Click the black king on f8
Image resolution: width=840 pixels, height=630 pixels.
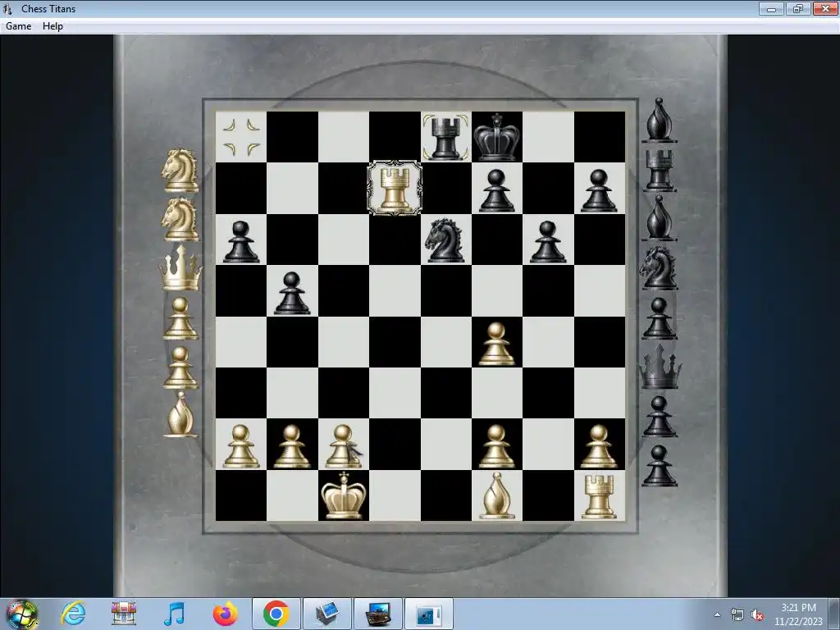pyautogui.click(x=496, y=137)
